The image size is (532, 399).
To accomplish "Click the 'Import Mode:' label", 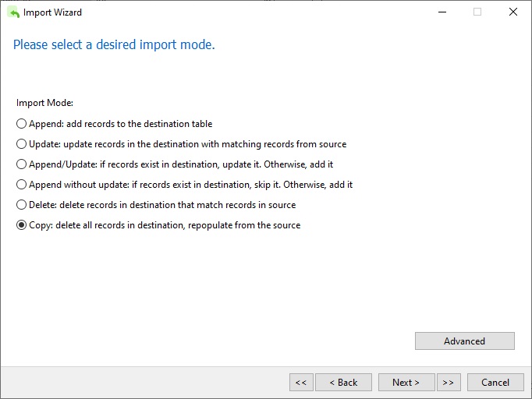I will point(44,103).
